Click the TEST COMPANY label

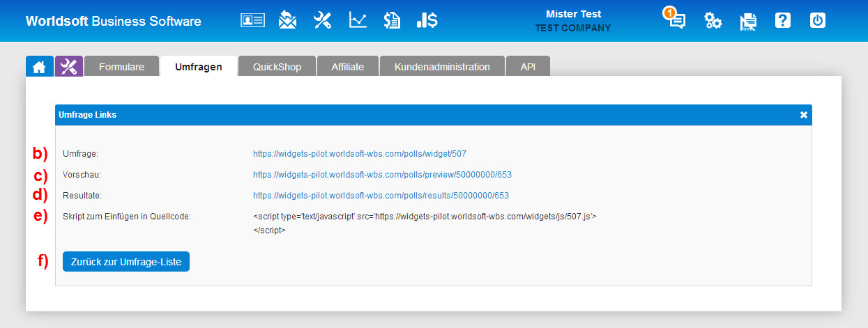(573, 29)
